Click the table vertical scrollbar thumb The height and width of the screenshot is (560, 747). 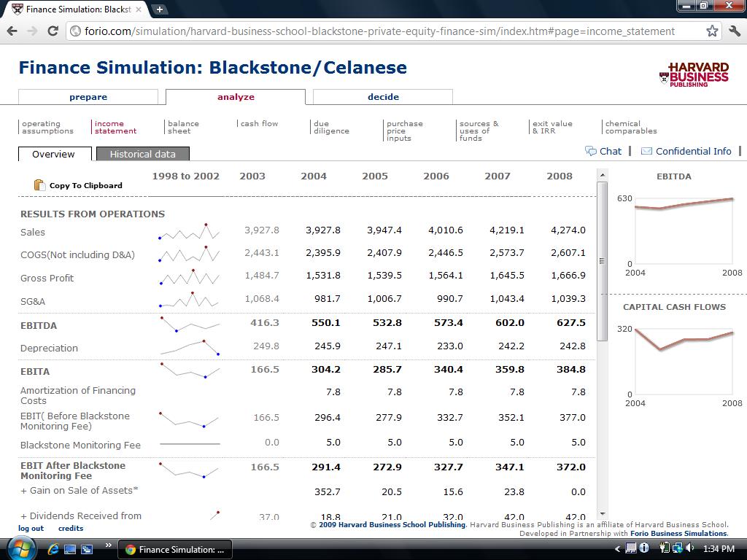tap(602, 261)
